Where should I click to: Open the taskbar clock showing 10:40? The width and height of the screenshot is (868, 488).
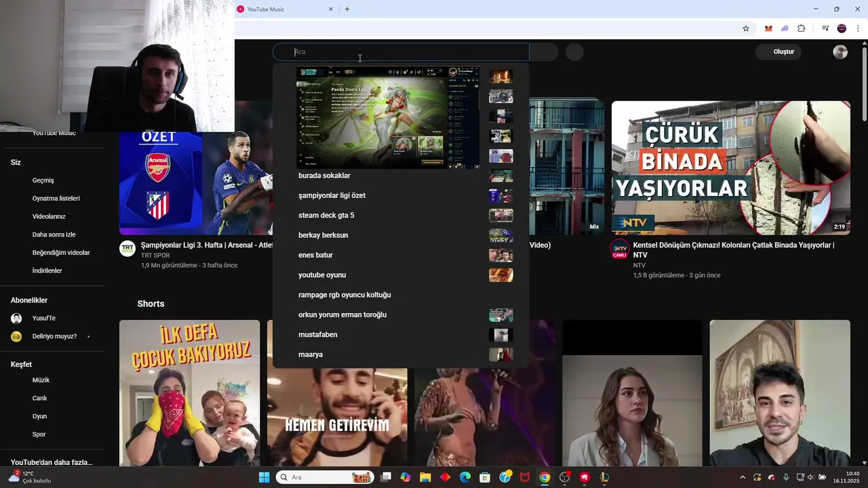click(x=847, y=477)
